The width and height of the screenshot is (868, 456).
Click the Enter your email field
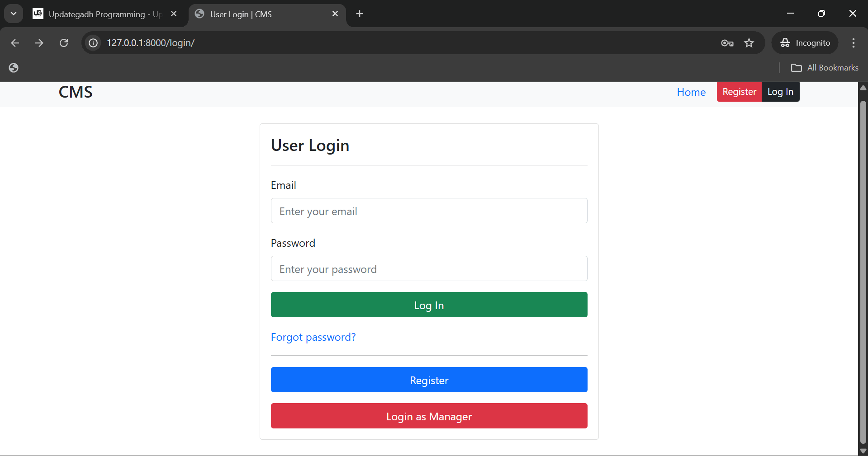click(x=428, y=211)
